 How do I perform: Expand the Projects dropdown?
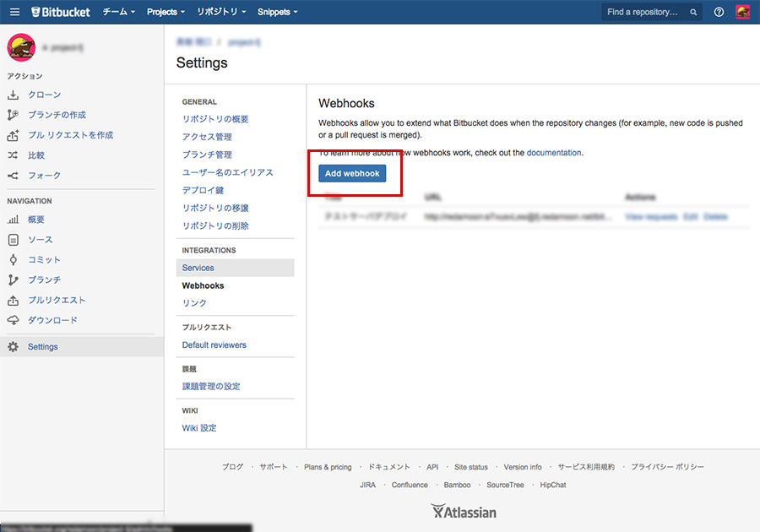(x=164, y=12)
